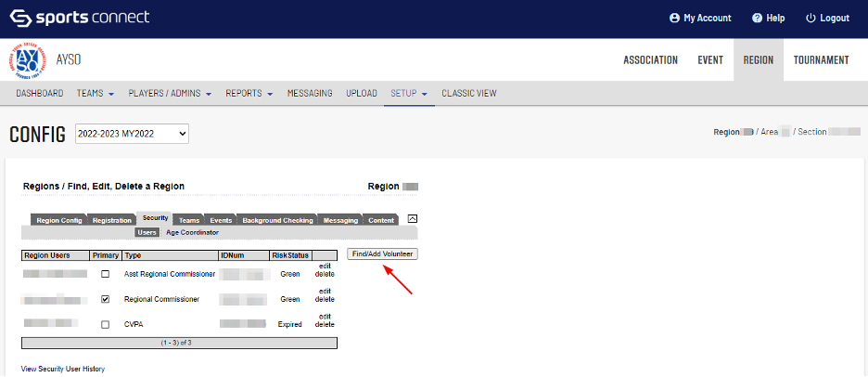Open Help question mark icon

pyautogui.click(x=757, y=19)
